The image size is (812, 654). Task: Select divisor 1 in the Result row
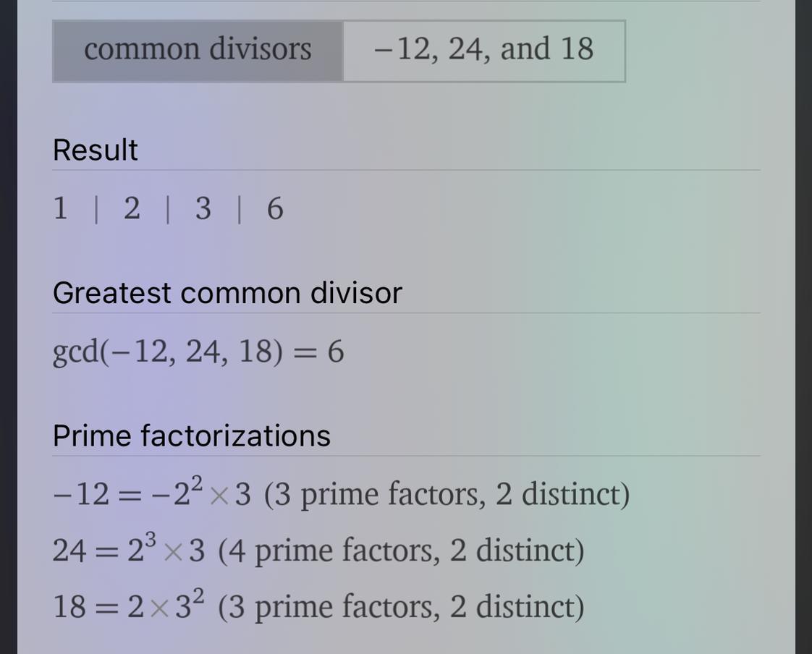pyautogui.click(x=60, y=209)
